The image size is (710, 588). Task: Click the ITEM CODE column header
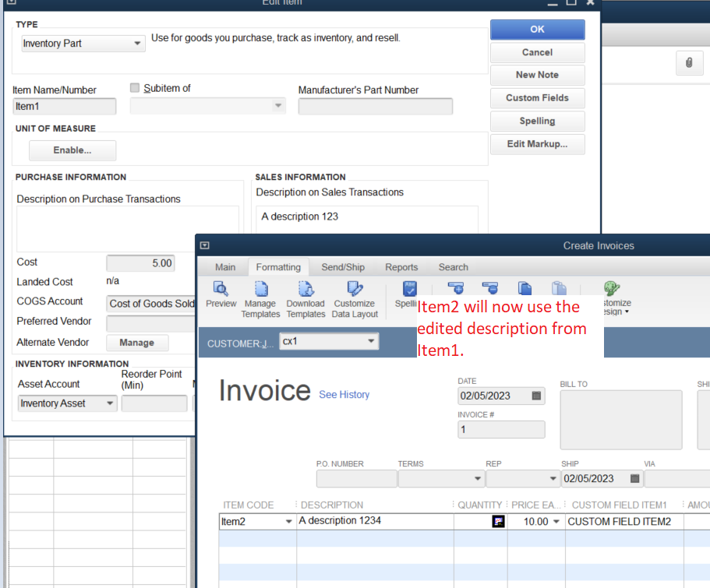(249, 505)
